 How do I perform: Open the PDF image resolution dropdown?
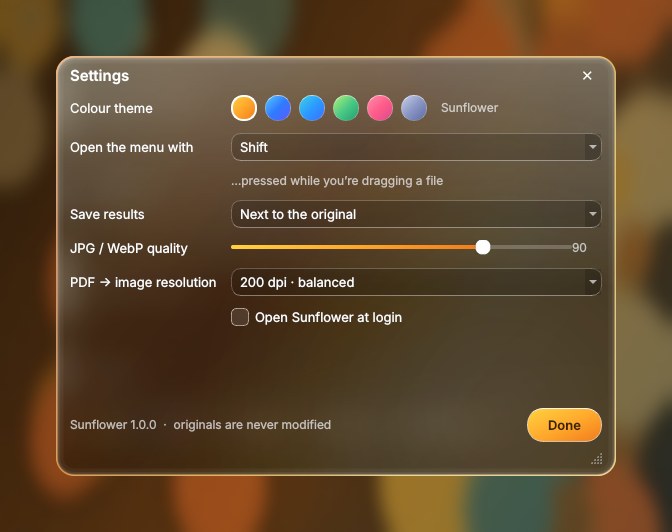[416, 282]
